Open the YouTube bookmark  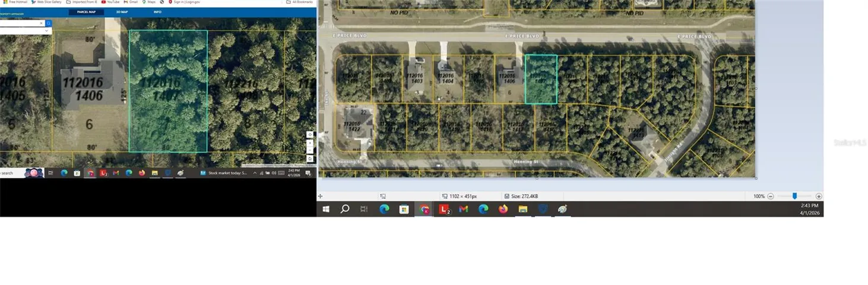pyautogui.click(x=110, y=2)
